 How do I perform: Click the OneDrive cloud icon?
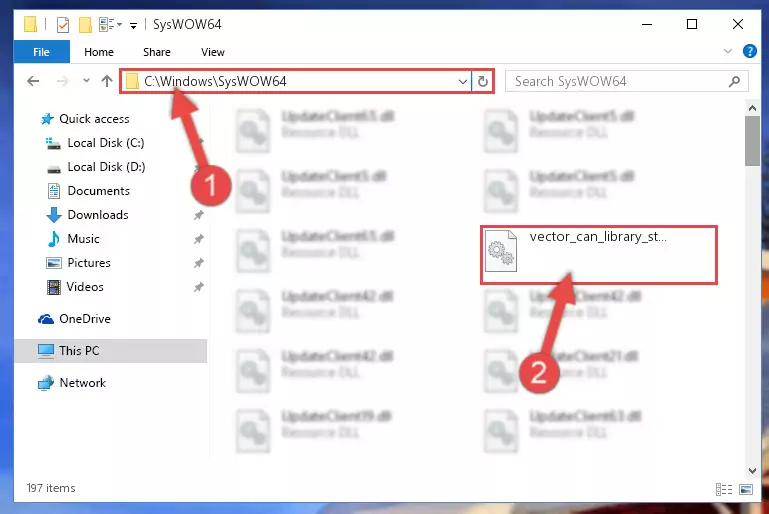(46, 319)
